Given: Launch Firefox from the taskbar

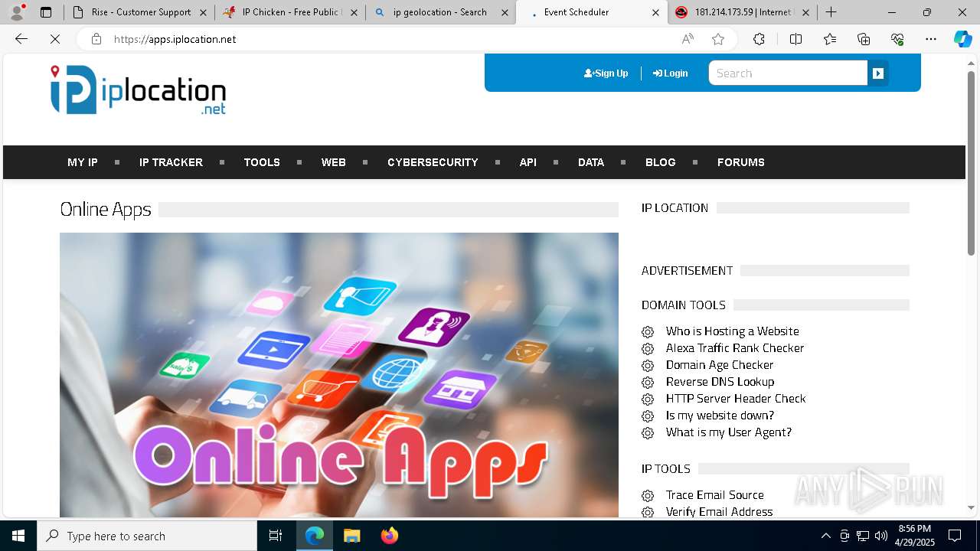Looking at the screenshot, I should (389, 536).
